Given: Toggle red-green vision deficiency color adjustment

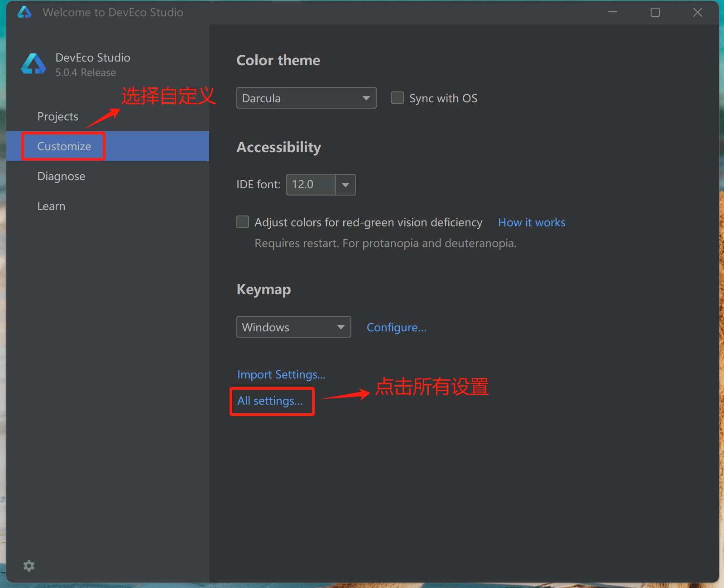Looking at the screenshot, I should pyautogui.click(x=243, y=222).
